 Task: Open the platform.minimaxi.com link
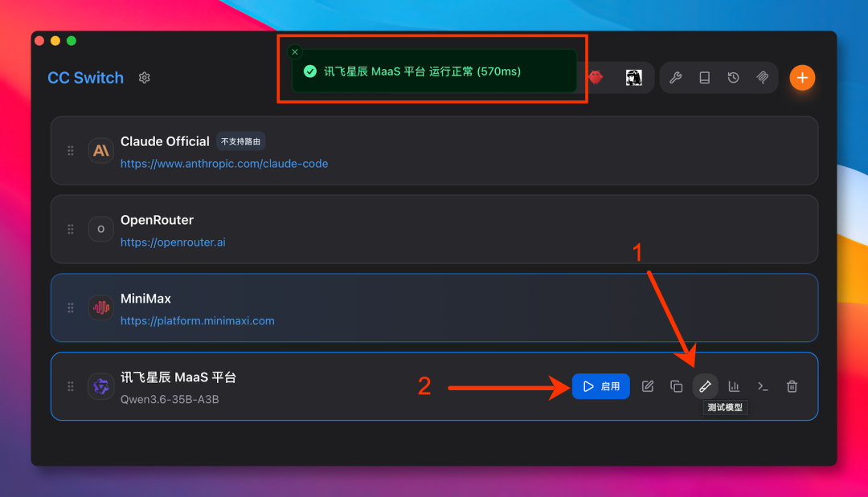tap(197, 320)
